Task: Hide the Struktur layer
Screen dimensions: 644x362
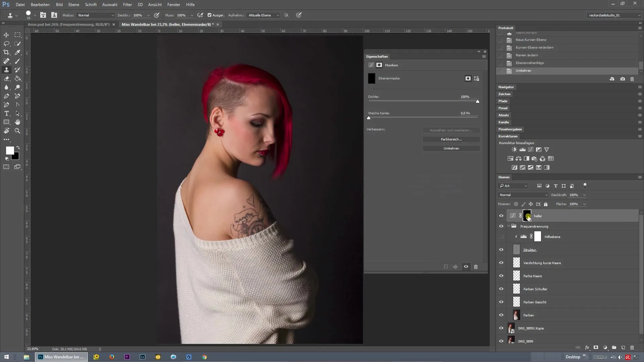Action: pyautogui.click(x=501, y=250)
